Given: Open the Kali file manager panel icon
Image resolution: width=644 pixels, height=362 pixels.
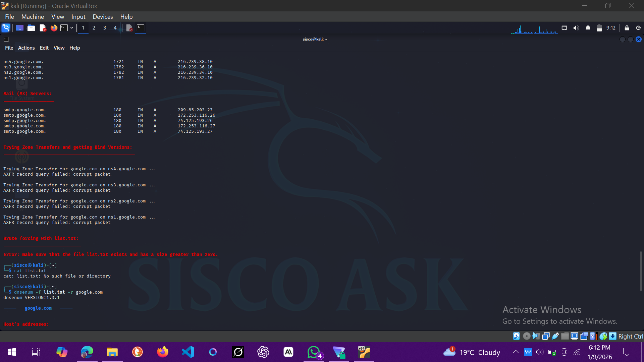Looking at the screenshot, I should (x=31, y=28).
